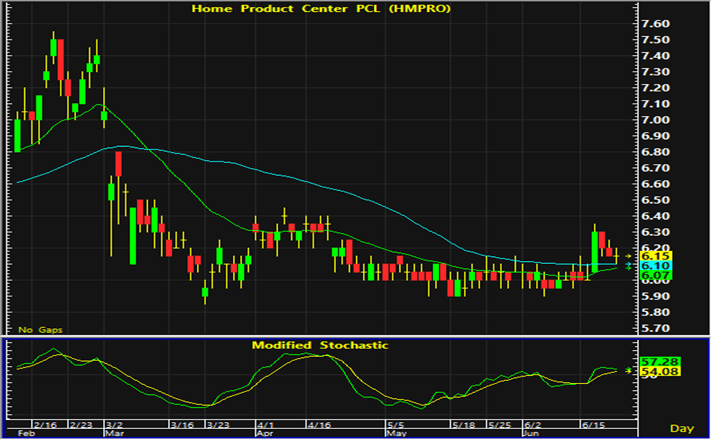Click the 6.40 price axis label
The width and height of the screenshot is (712, 440).
point(655,217)
